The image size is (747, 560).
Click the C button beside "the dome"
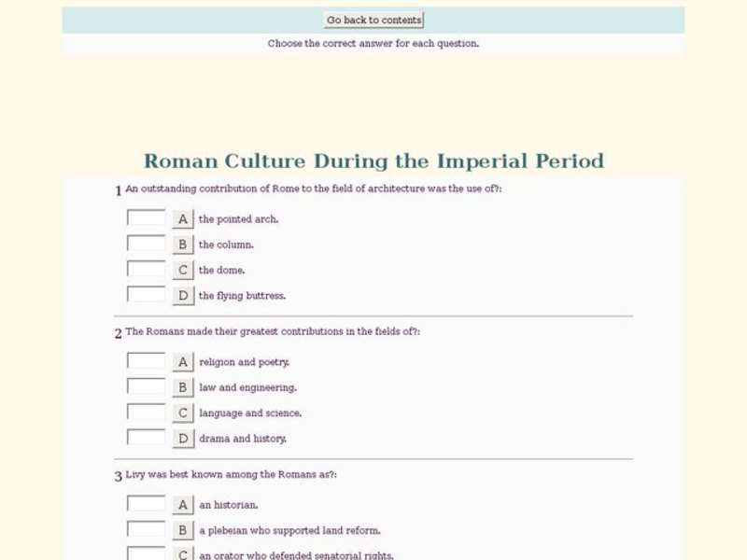[180, 270]
